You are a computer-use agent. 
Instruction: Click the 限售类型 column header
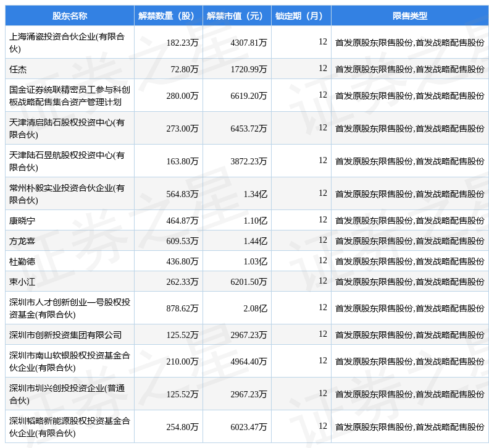[x=410, y=15]
